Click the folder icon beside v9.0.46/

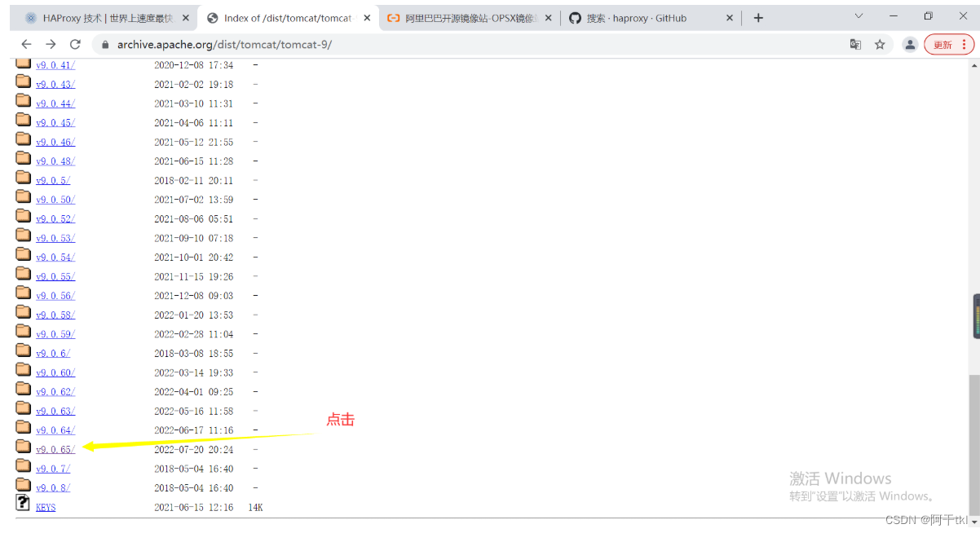pos(23,139)
